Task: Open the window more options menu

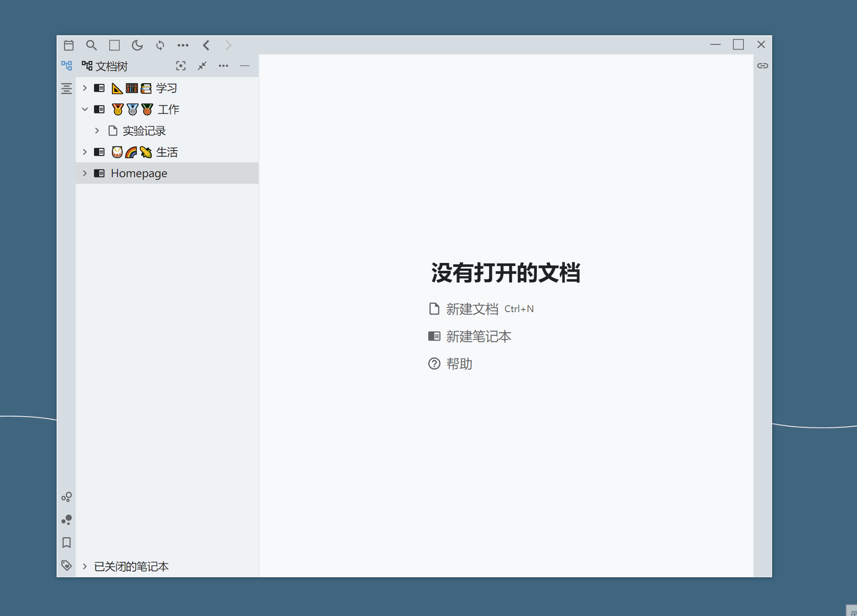Action: [x=183, y=45]
